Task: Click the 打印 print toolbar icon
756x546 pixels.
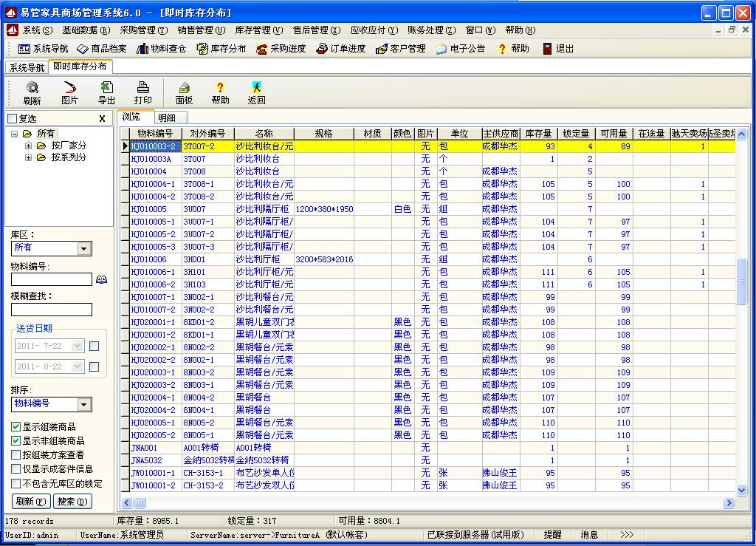Action: (142, 92)
